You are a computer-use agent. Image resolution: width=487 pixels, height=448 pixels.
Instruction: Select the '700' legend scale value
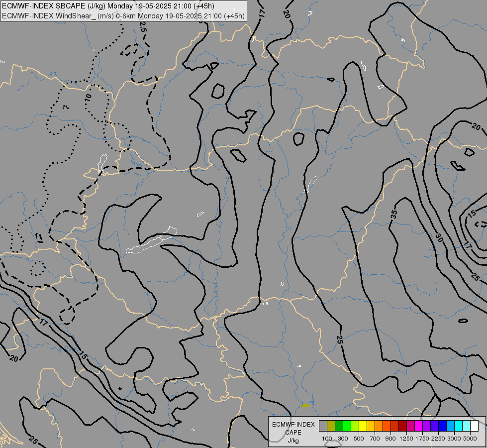(375, 439)
